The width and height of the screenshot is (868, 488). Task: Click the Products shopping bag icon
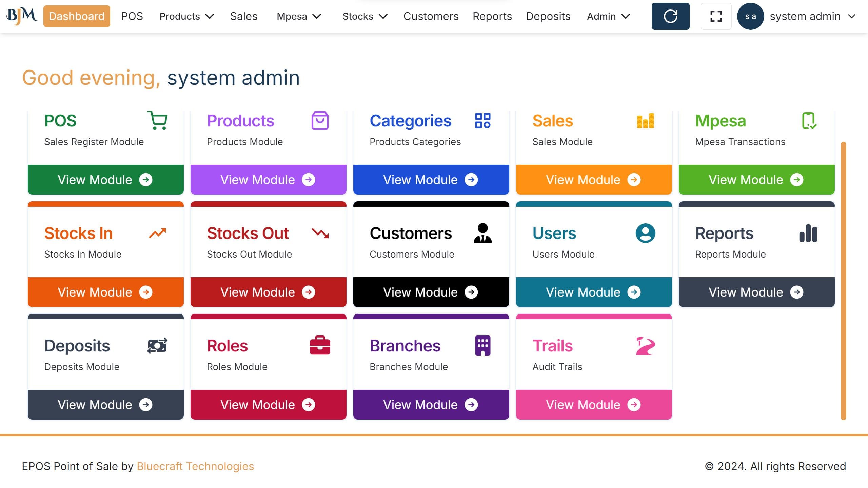tap(320, 121)
